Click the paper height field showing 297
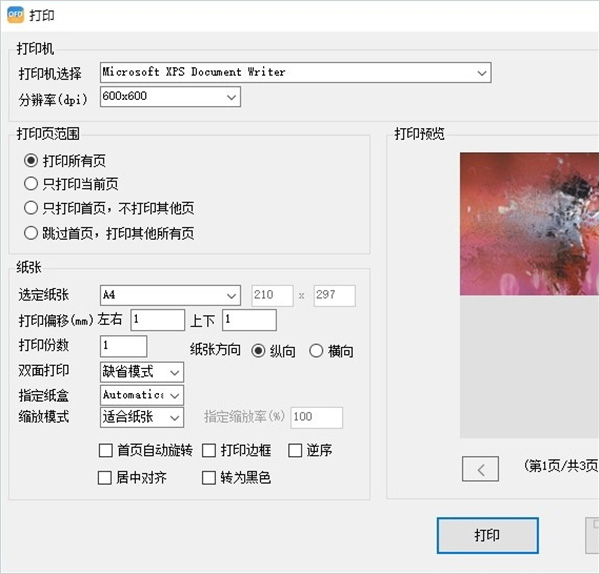Viewport: 600px width, 574px height. click(x=334, y=295)
